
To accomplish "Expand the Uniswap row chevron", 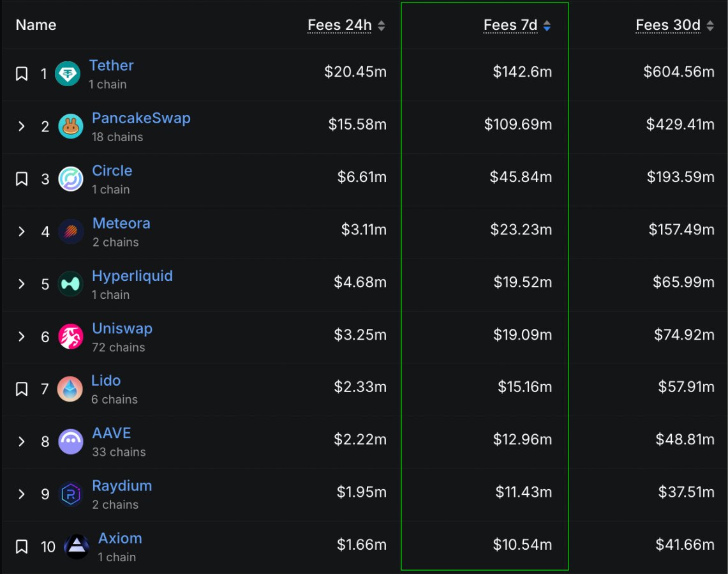I will click(21, 336).
